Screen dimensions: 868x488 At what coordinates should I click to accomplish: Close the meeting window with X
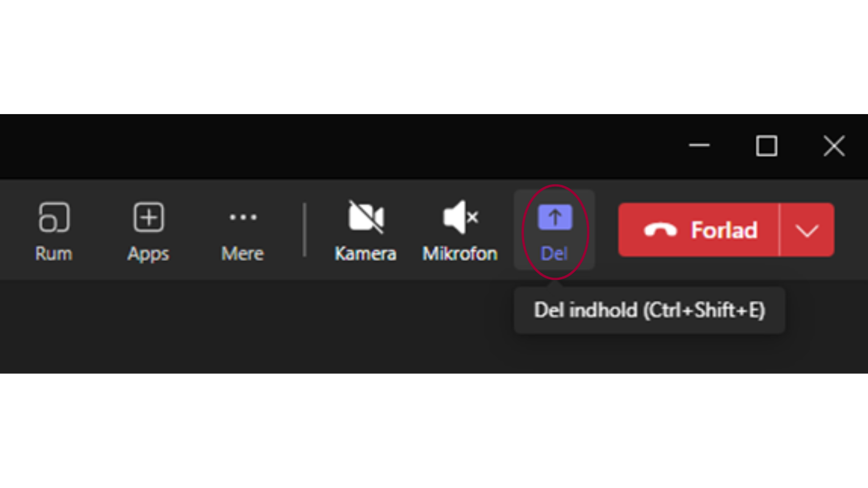(834, 146)
